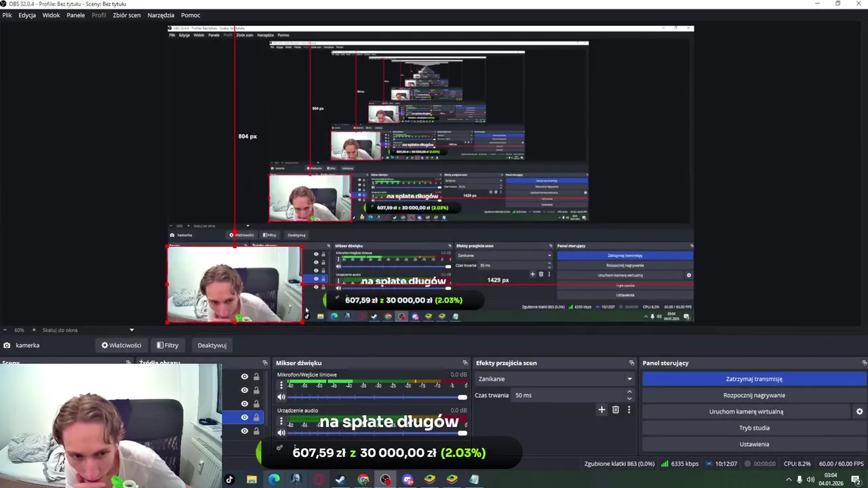This screenshot has height=488, width=868.
Task: Click the camera icon beside kamerka
Action: [x=7, y=345]
